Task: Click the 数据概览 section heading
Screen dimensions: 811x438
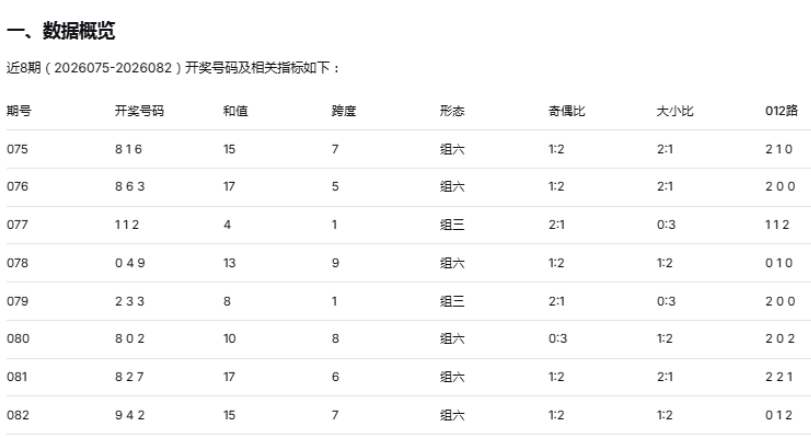Action: (x=61, y=33)
